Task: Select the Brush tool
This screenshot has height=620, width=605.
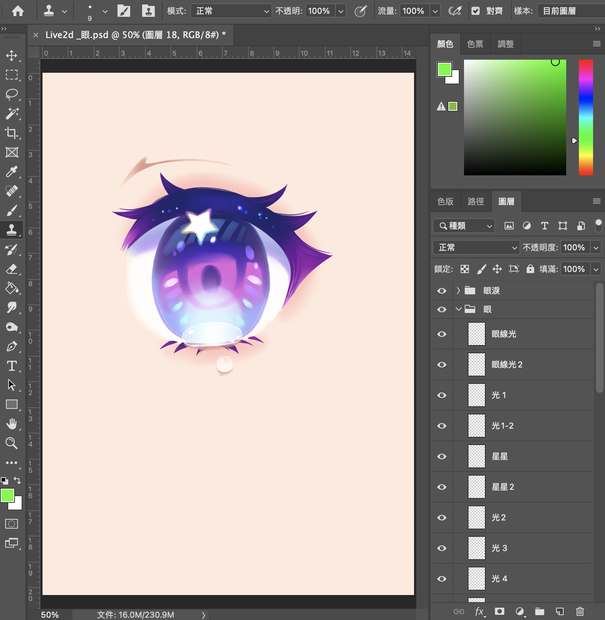Action: [x=11, y=210]
